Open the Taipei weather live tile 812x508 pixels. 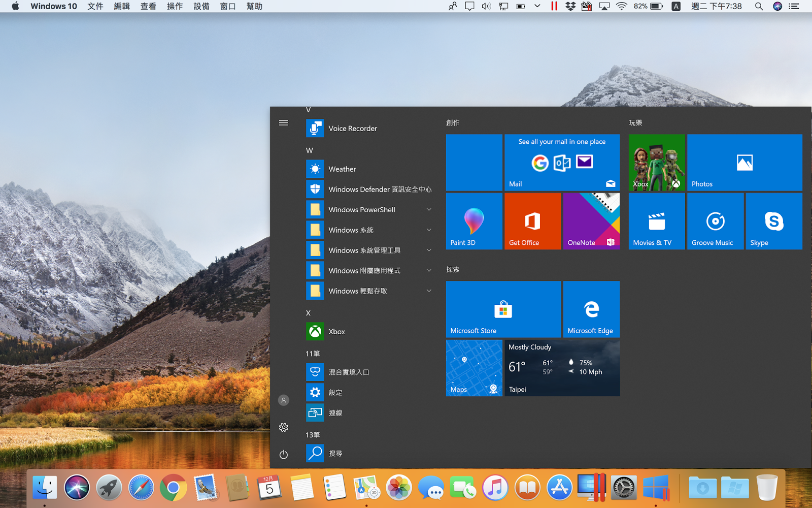pyautogui.click(x=562, y=368)
